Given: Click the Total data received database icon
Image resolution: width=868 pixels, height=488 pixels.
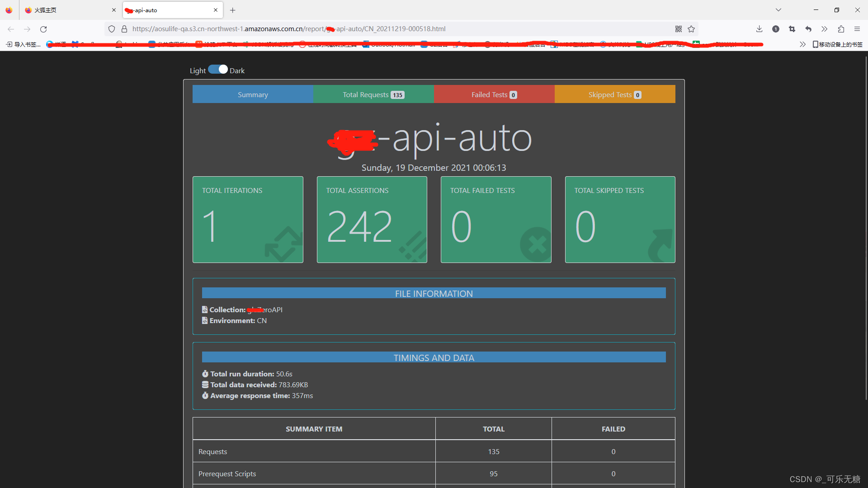Looking at the screenshot, I should click(205, 385).
